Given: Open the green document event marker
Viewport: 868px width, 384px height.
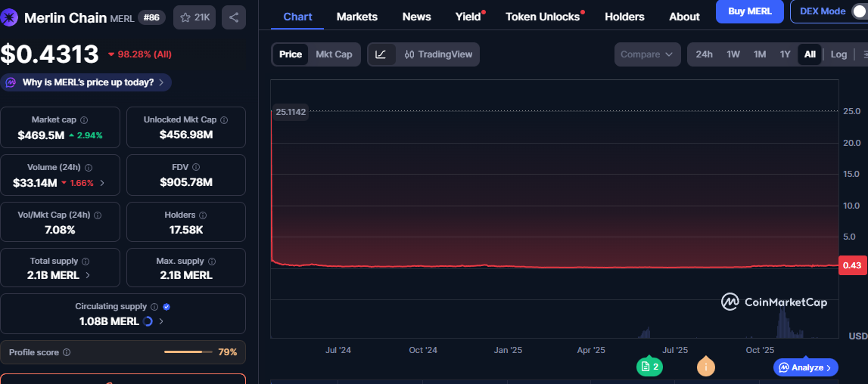Looking at the screenshot, I should point(649,367).
